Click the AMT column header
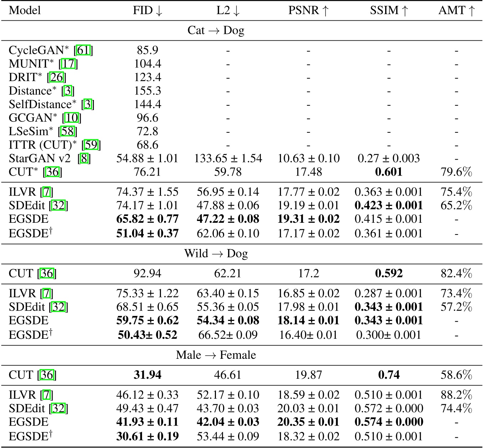Screen dimensions: 484x448 [x=456, y=10]
